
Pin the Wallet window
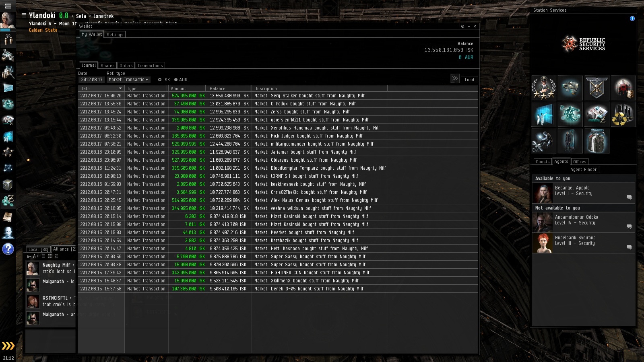click(x=462, y=26)
